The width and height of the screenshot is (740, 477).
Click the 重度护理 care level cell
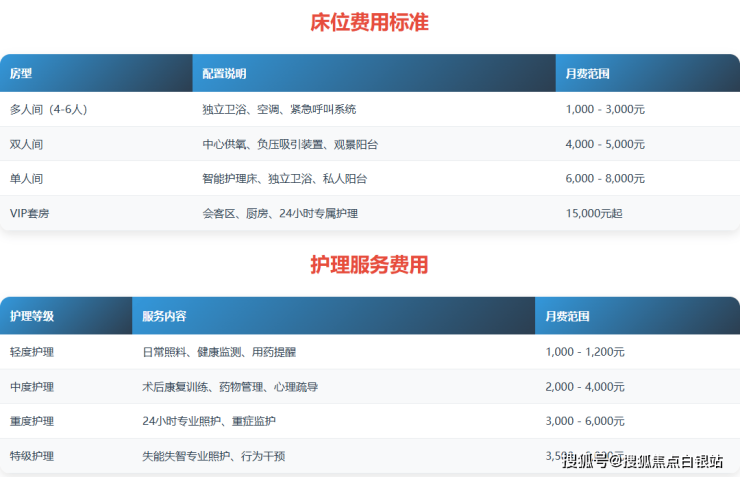(x=32, y=421)
